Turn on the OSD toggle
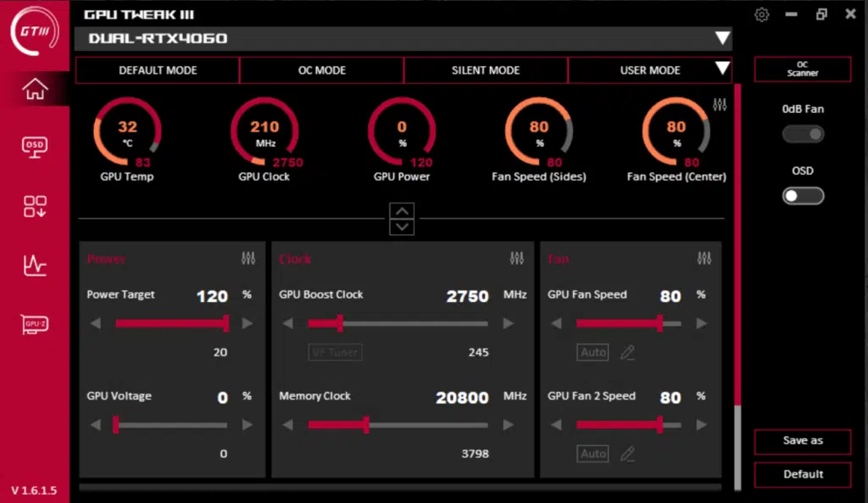 click(803, 195)
